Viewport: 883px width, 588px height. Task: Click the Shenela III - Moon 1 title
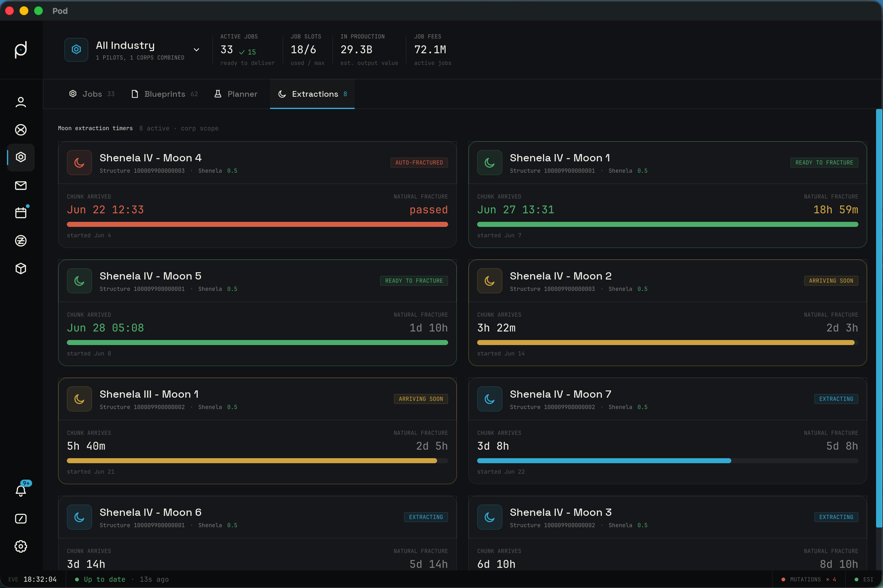[149, 394]
